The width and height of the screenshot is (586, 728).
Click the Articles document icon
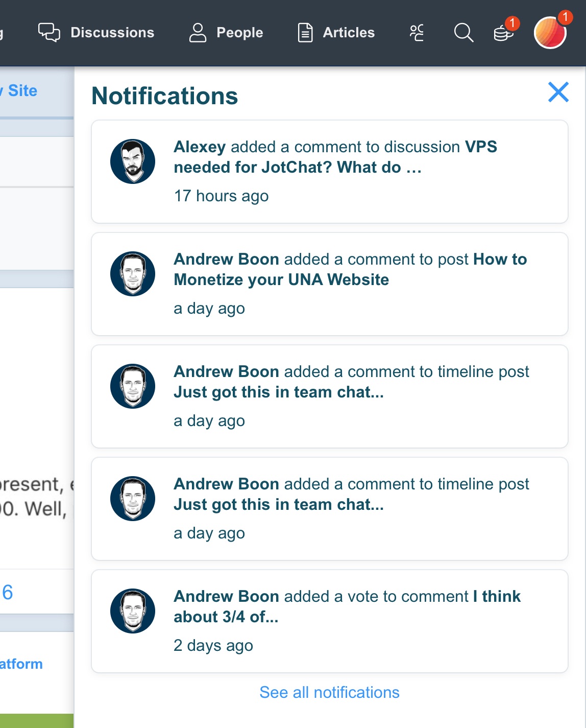pos(305,33)
